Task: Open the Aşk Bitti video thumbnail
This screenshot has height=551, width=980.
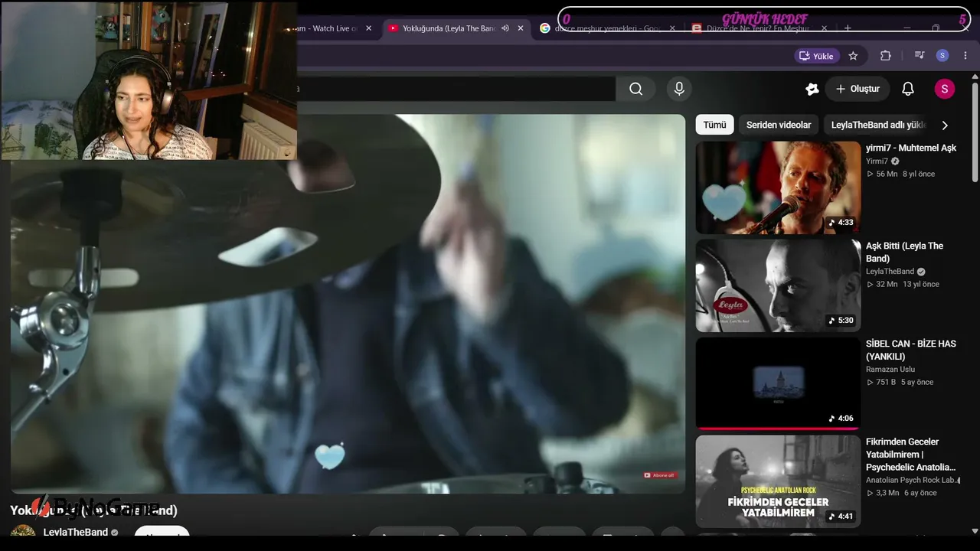Action: pyautogui.click(x=779, y=285)
